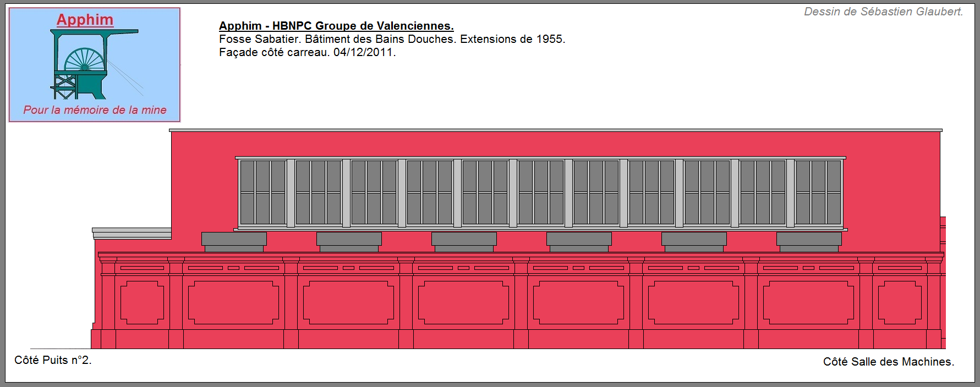Select the "Côté Salle des Machines." label
The height and width of the screenshot is (387, 980).
[x=888, y=362]
